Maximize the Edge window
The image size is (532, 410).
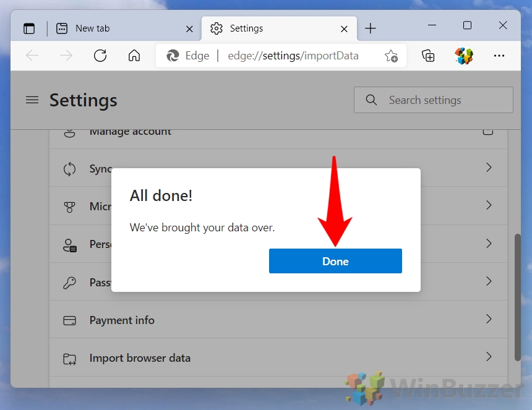[467, 25]
